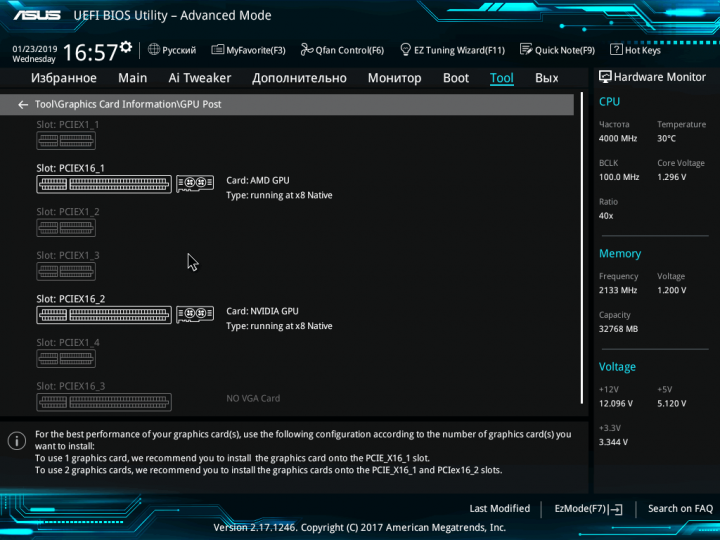Open time settings gear icon
The width and height of the screenshot is (720, 540).
pos(126,47)
